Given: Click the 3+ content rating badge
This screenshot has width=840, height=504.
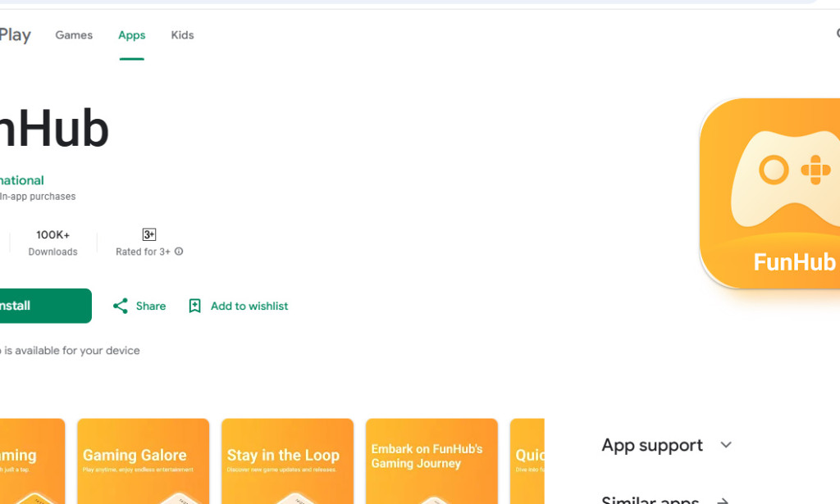Looking at the screenshot, I should (148, 234).
